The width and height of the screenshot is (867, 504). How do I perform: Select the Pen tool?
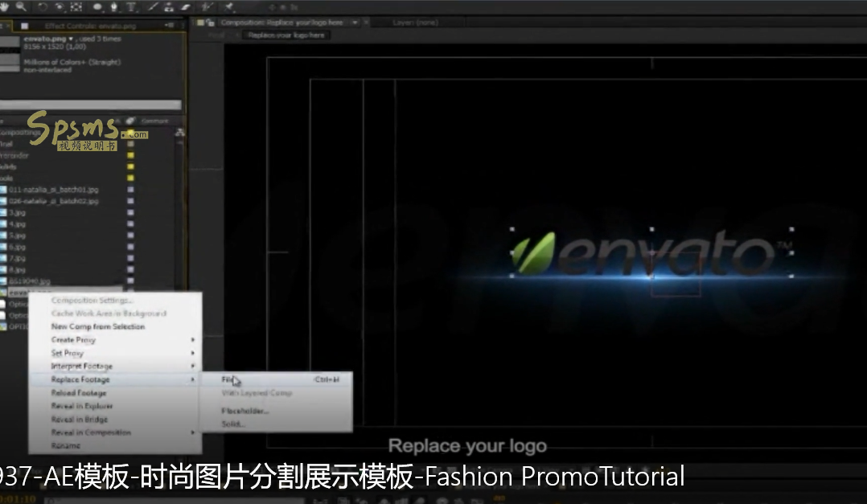[114, 7]
